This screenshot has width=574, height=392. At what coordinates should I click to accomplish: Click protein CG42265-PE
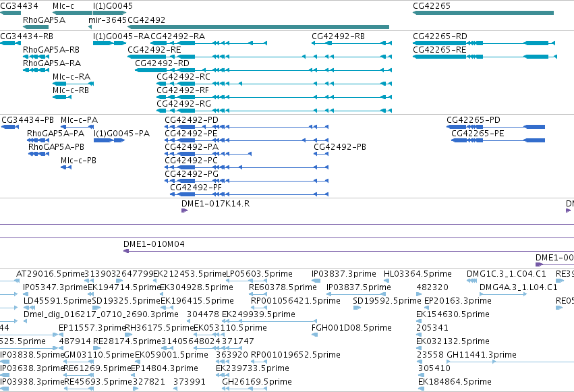point(498,140)
